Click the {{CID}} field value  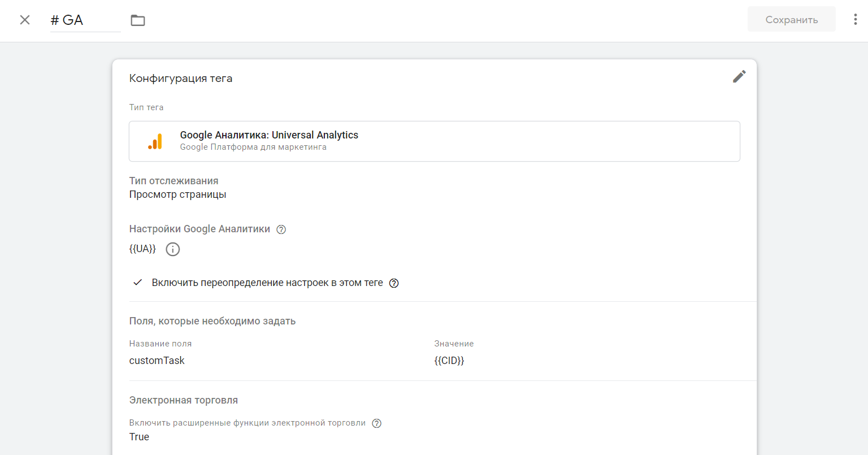coord(449,361)
